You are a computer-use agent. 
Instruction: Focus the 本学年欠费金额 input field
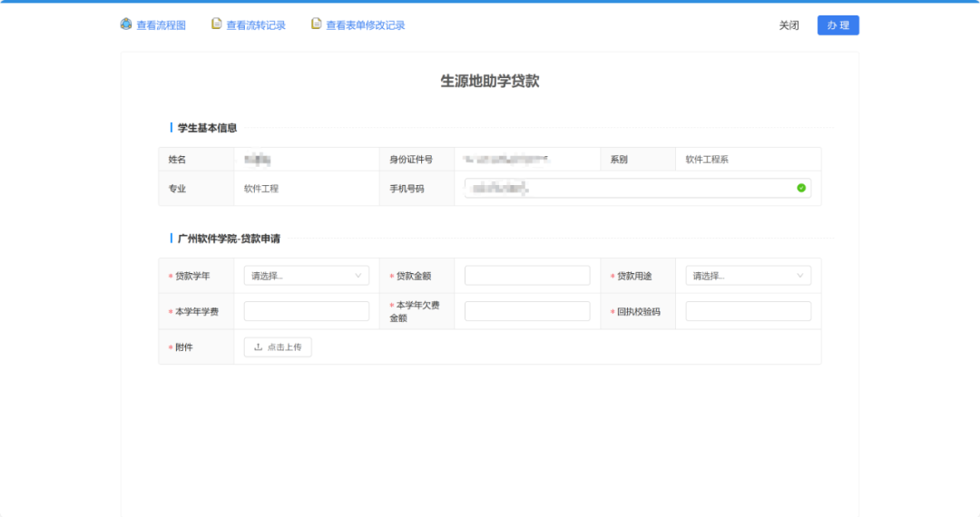(527, 311)
